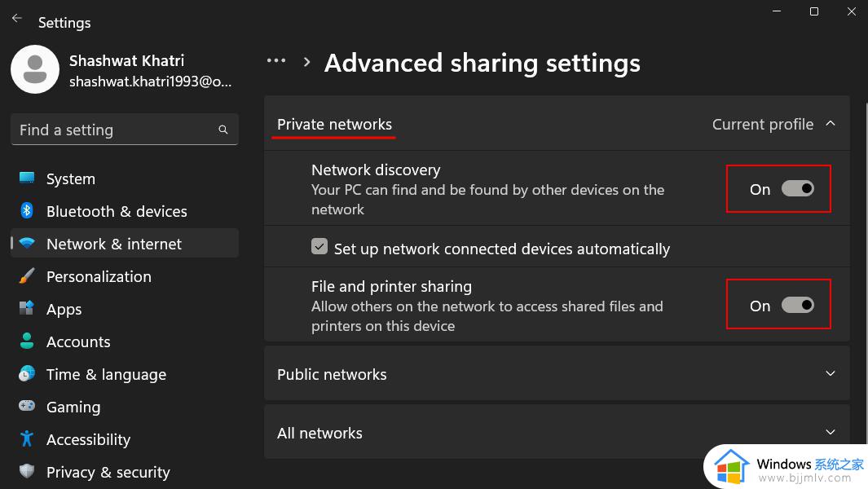This screenshot has height=489, width=868.
Task: Click the Private networks heading
Action: (x=334, y=124)
